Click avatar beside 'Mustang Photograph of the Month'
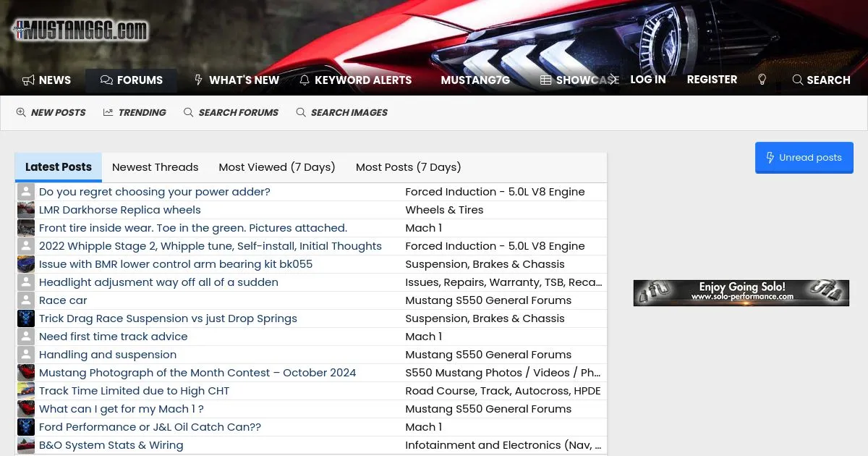 click(x=26, y=373)
